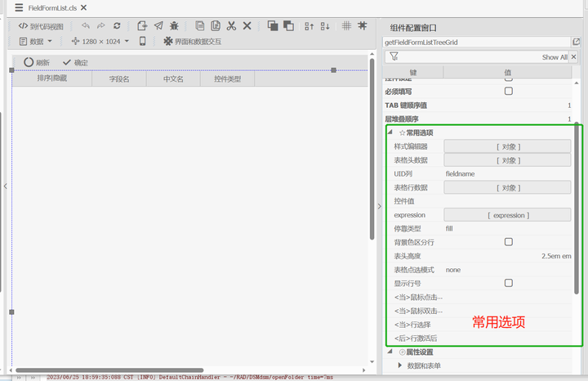Collapse the 属性设置 section
This screenshot has width=588, height=381.
390,352
